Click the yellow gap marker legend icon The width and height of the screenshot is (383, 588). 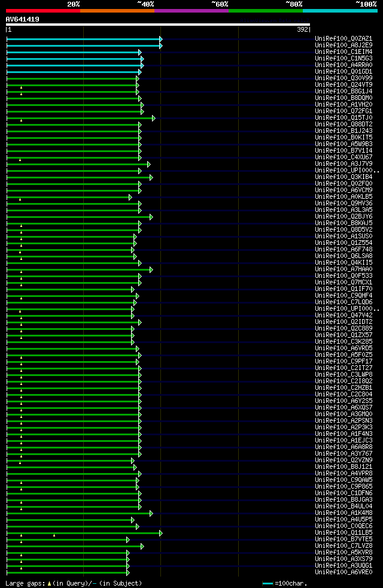pyautogui.click(x=49, y=583)
